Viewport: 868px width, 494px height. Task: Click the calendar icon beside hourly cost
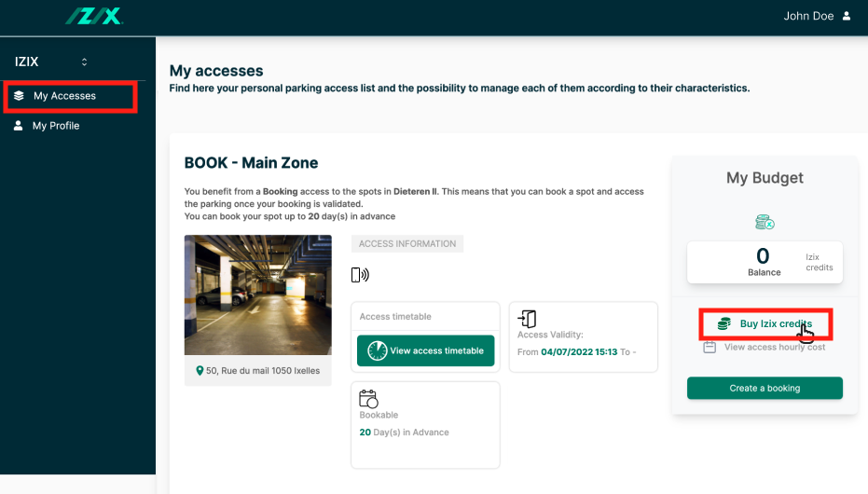(710, 347)
